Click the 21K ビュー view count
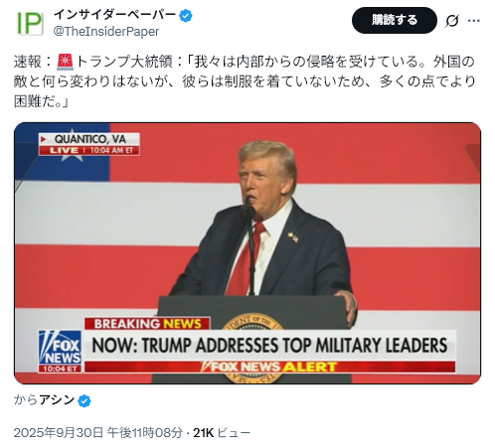Image resolution: width=495 pixels, height=448 pixels. pos(222,432)
